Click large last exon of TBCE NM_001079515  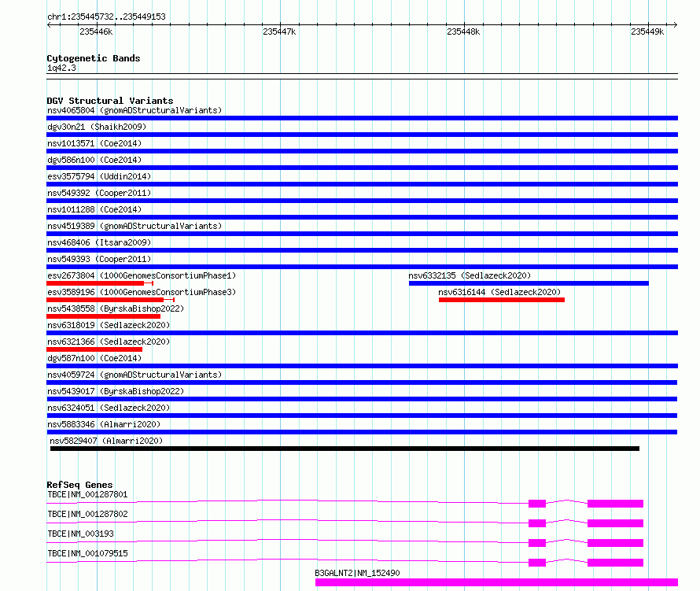tap(615, 563)
